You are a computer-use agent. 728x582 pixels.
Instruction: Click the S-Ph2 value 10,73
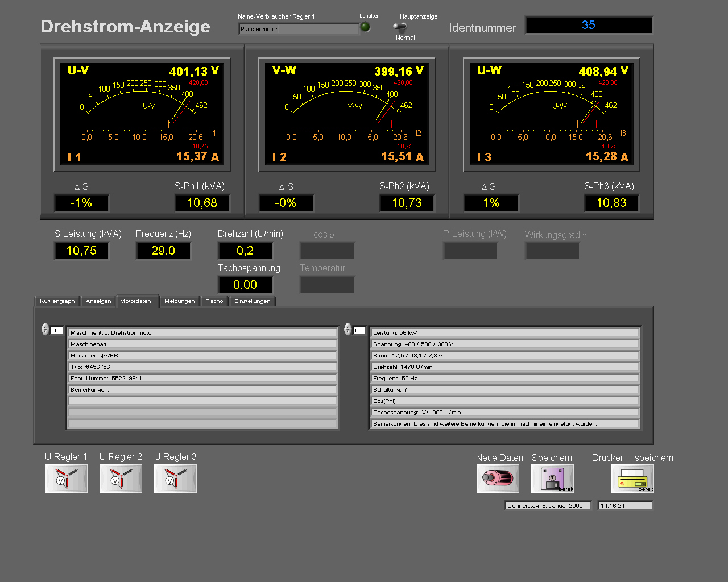point(407,203)
